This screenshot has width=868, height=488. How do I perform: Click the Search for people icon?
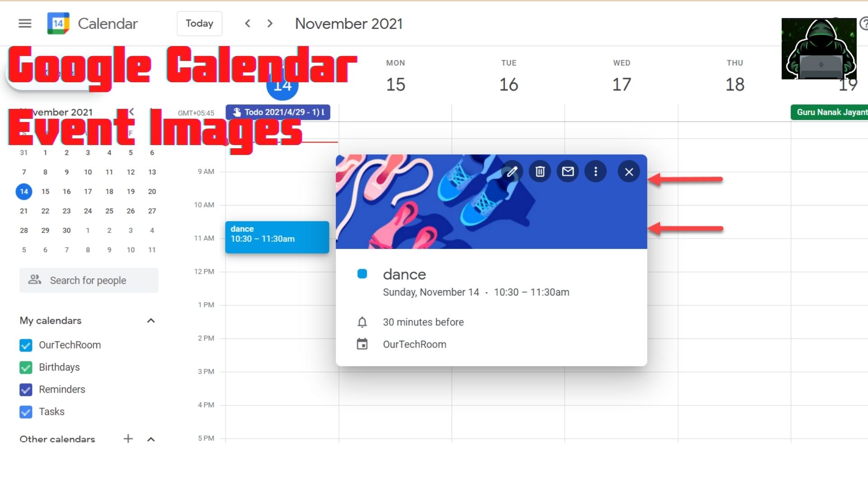pyautogui.click(x=34, y=280)
